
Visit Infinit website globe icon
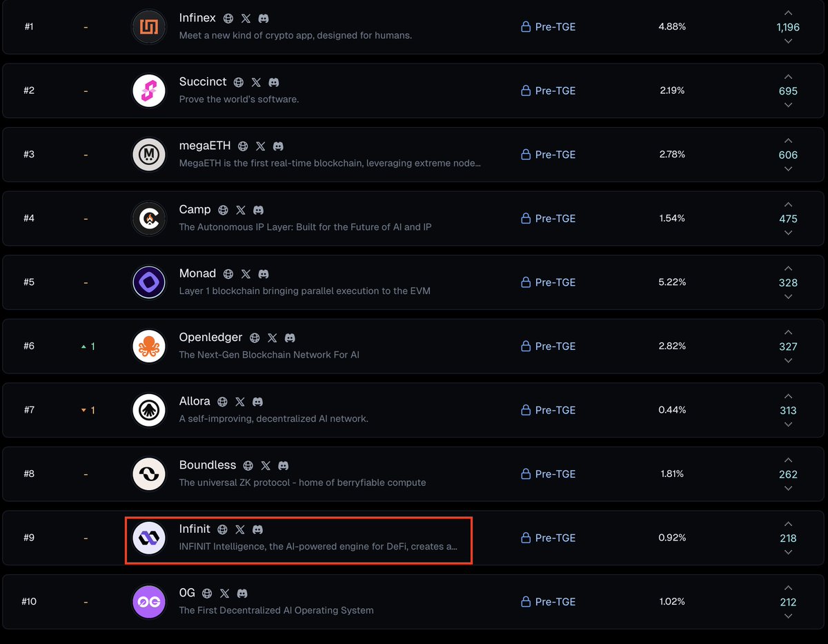(222, 529)
